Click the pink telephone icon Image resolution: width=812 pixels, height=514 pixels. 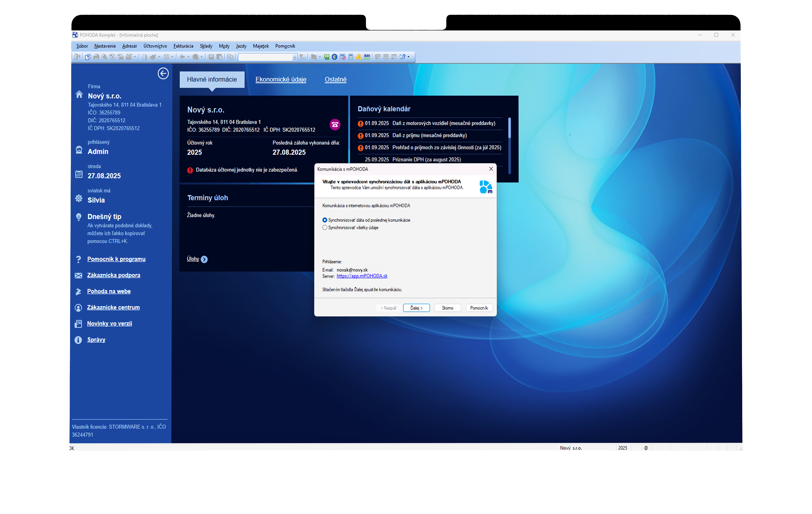tap(335, 125)
